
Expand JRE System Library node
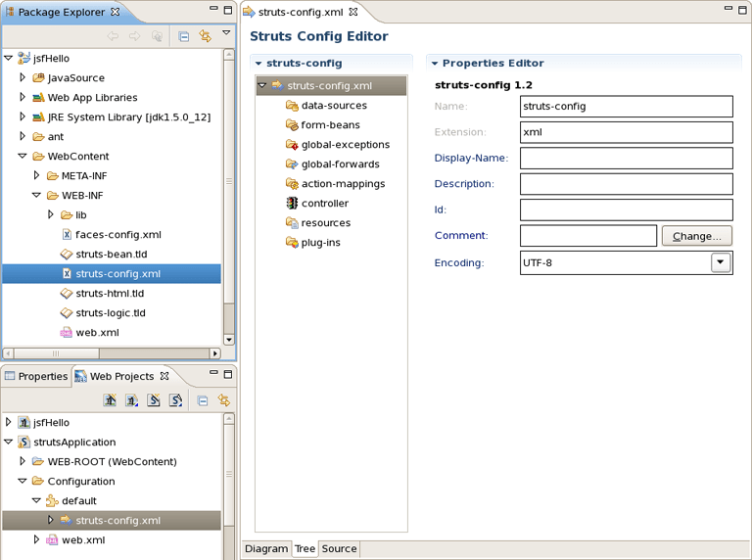pos(23,117)
